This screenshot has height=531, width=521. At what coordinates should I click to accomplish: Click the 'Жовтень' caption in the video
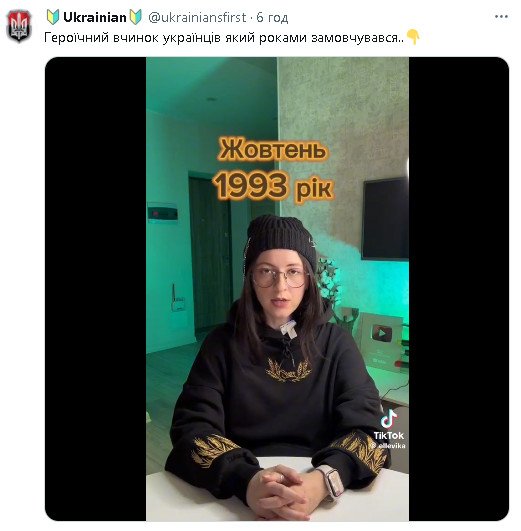(273, 149)
